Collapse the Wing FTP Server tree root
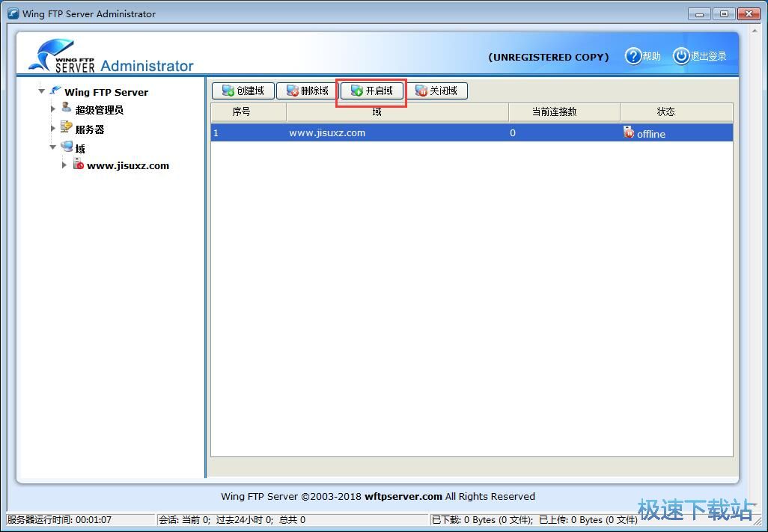The width and height of the screenshot is (768, 532). [x=42, y=91]
